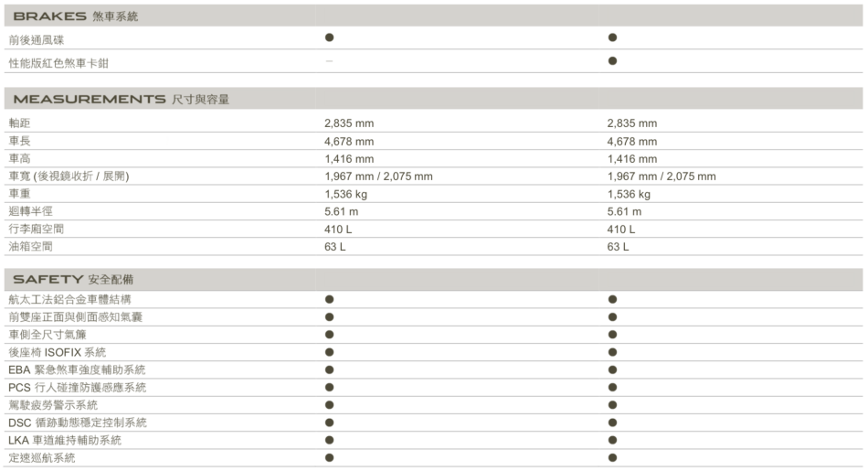Viewport: 868px width, 471px height.
Task: Click the only dot in 性能版紅色煞車卡鉗 row
Action: (612, 61)
